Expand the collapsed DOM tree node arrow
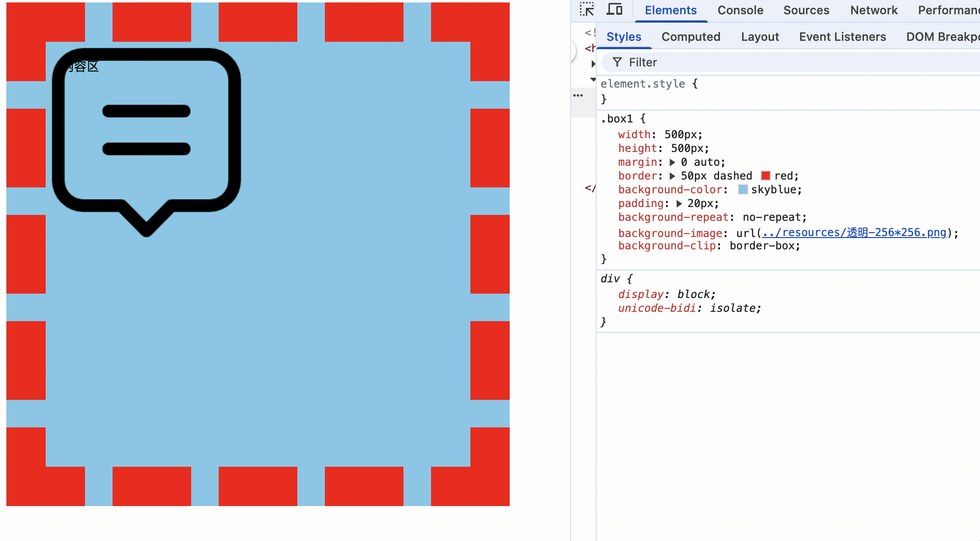Viewport: 980px width, 541px height. (x=593, y=64)
